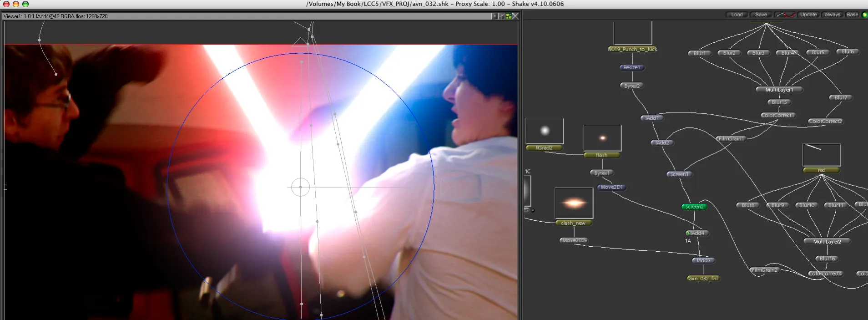868x320 pixels.
Task: Select the Blur11 node
Action: pyautogui.click(x=836, y=205)
